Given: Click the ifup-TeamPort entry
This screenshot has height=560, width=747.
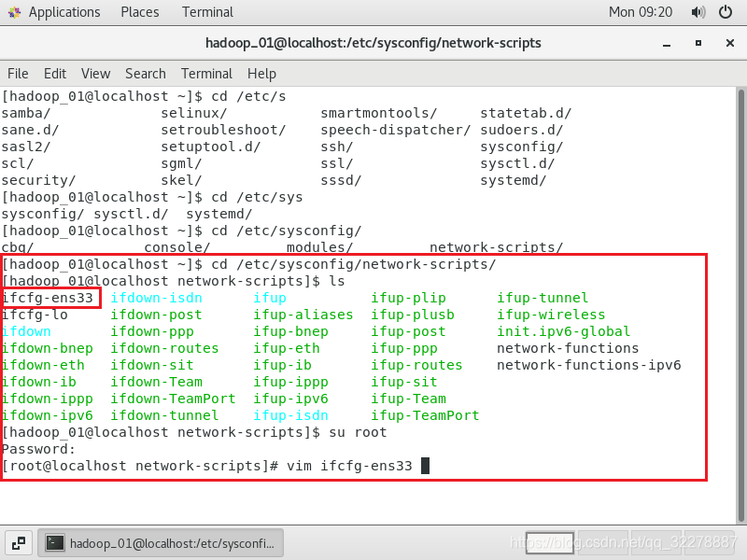Looking at the screenshot, I should coord(425,415).
